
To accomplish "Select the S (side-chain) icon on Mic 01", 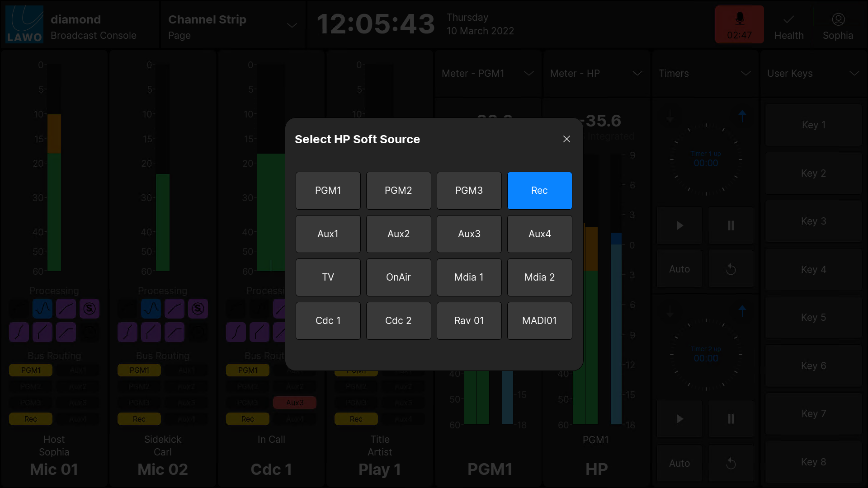I will [x=89, y=309].
